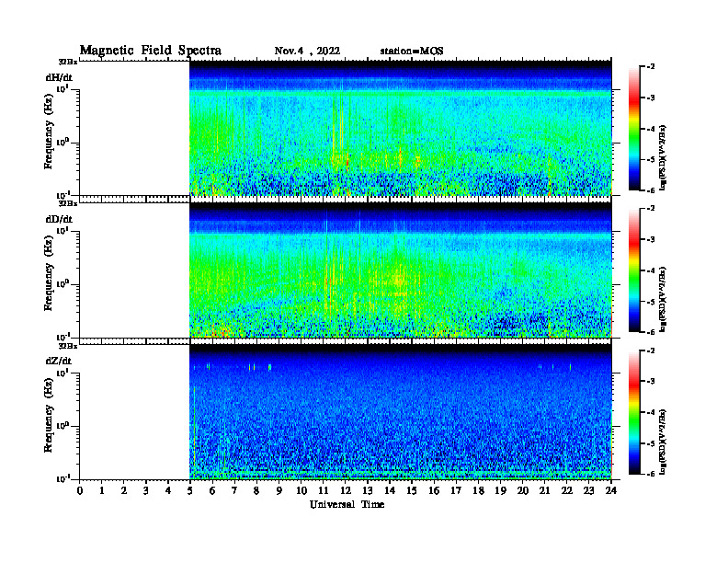Image resolution: width=728 pixels, height=563 pixels.
Task: Click the color scale bar beside dZ/dt panel
Action: coord(634,412)
